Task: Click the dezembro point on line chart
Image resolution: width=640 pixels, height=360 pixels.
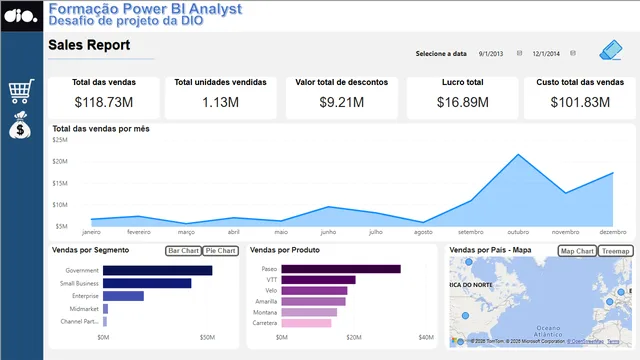Action: point(613,173)
